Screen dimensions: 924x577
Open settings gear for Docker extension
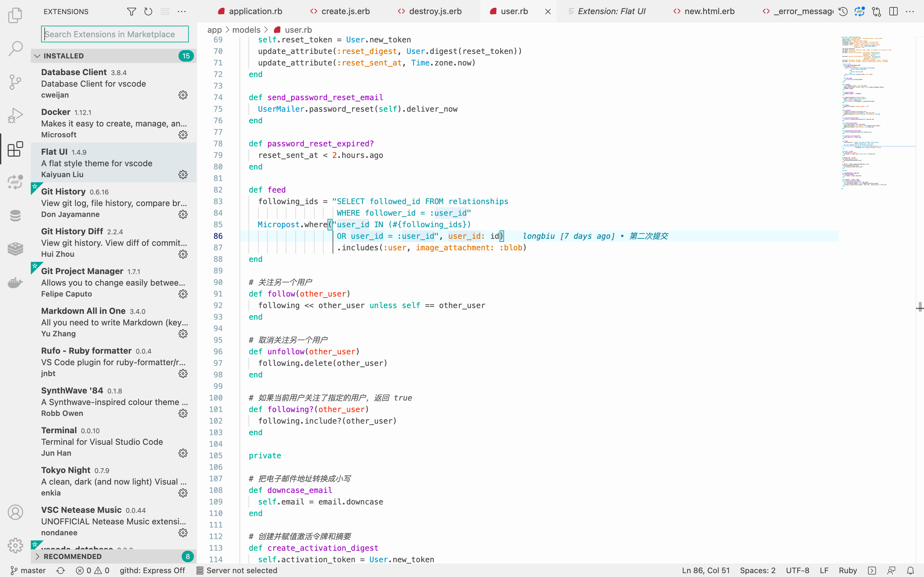click(183, 135)
